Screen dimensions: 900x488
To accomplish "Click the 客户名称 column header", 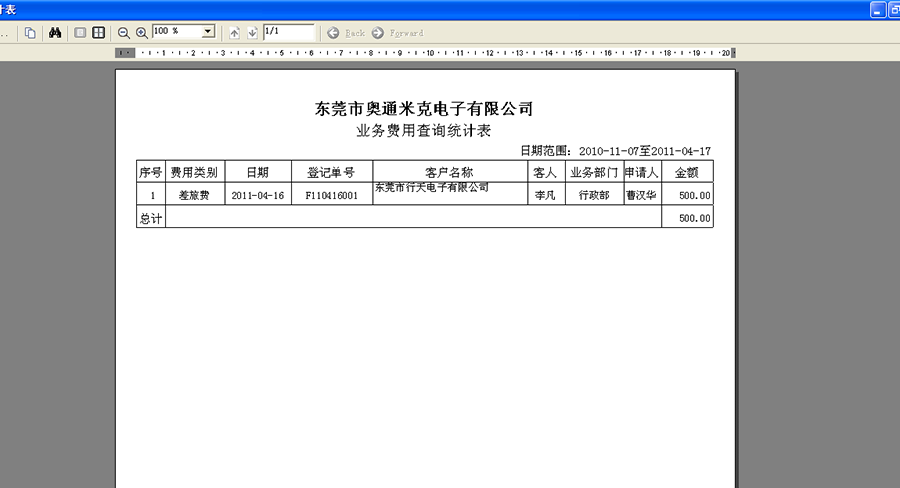I will point(449,172).
